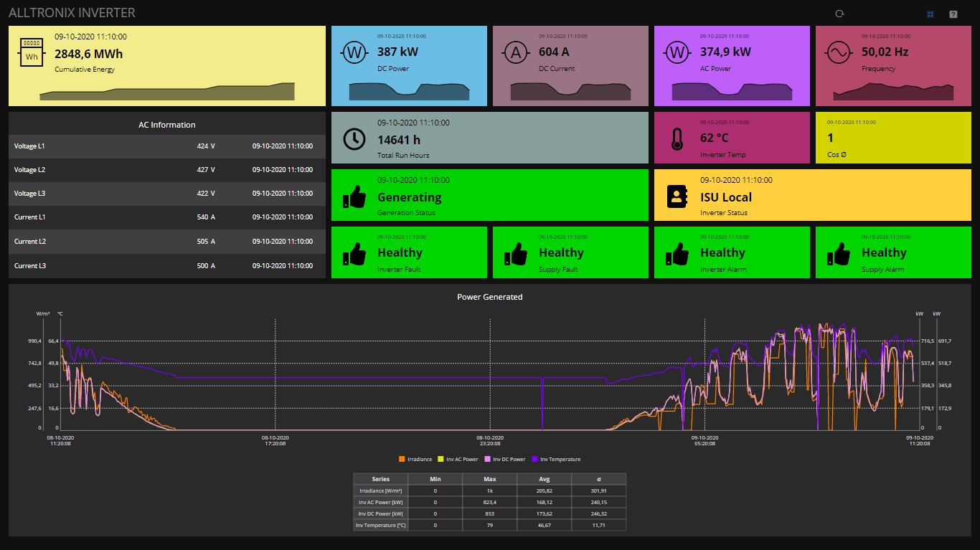Click the thumbs-up icon on Inverter Alarm
The width and height of the screenshot is (980, 550).
click(677, 253)
